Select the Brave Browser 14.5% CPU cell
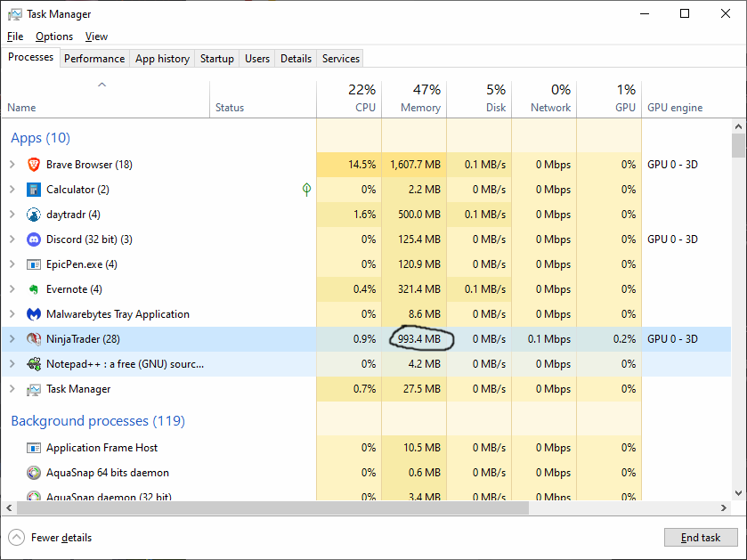Screen dimensions: 747x560 (349, 165)
